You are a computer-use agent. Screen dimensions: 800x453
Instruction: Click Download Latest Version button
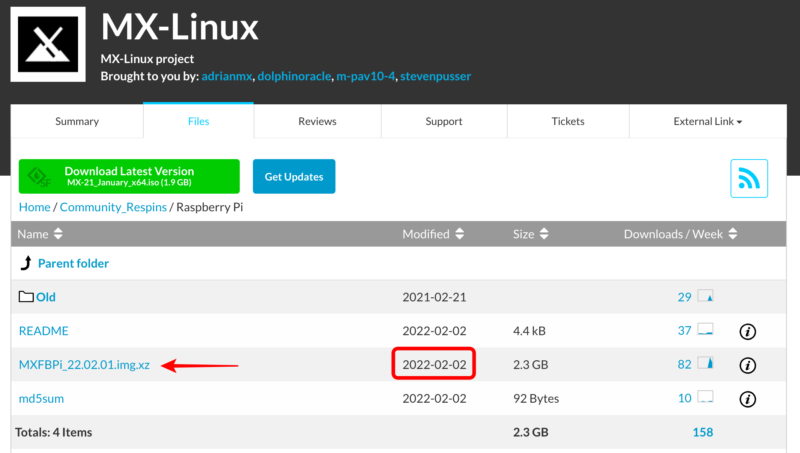[129, 177]
